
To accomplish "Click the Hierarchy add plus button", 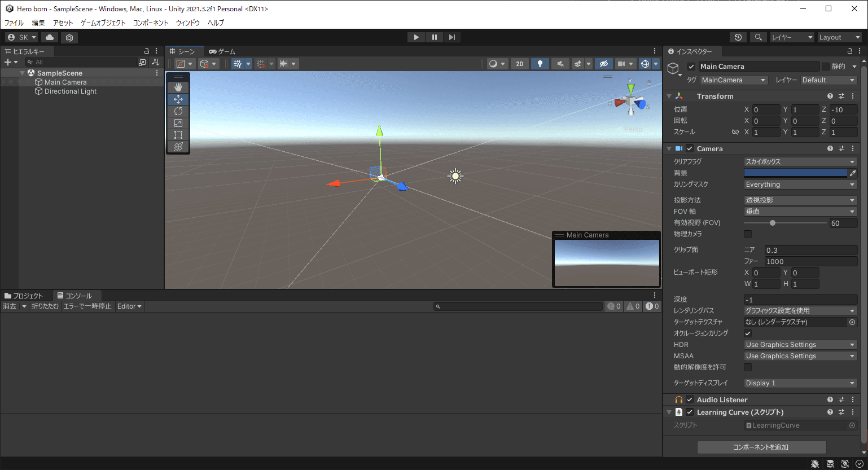I will tap(11, 62).
